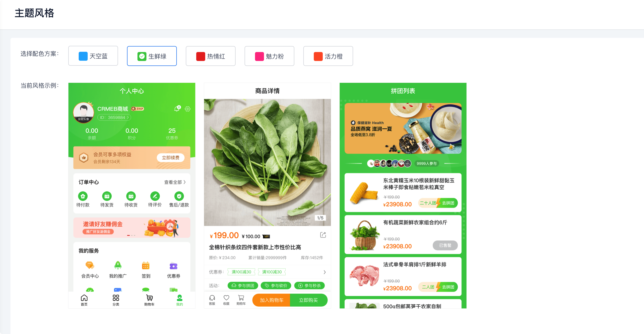This screenshot has height=334, width=644.
Task: Click the corn product thumbnail
Action: coord(364,192)
